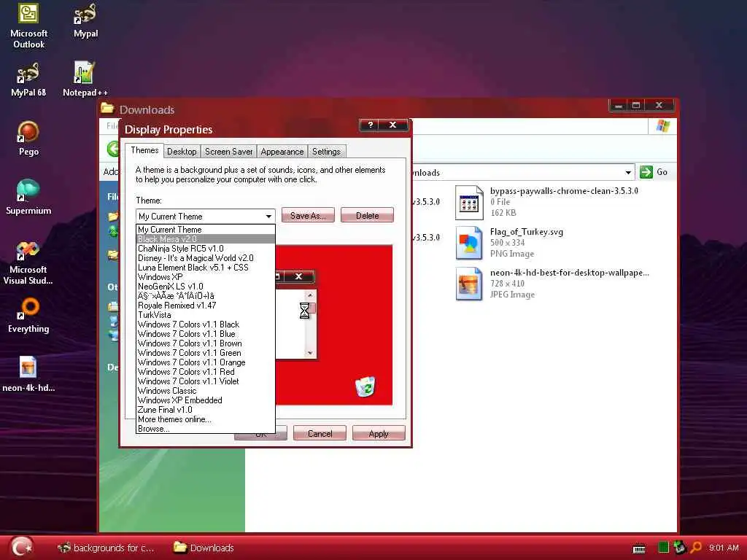Switch to the Appearance tab
This screenshot has width=747, height=560.
282,152
